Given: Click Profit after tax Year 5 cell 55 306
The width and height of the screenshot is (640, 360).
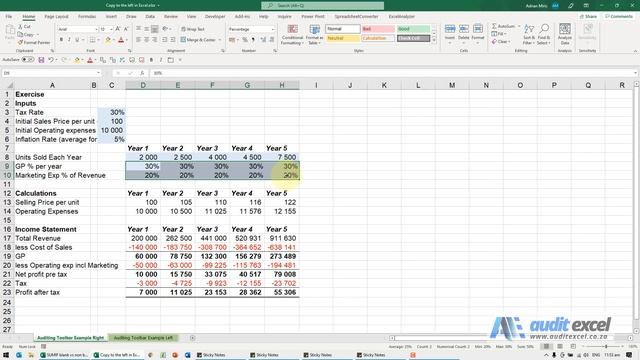Looking at the screenshot, I should (282, 292).
